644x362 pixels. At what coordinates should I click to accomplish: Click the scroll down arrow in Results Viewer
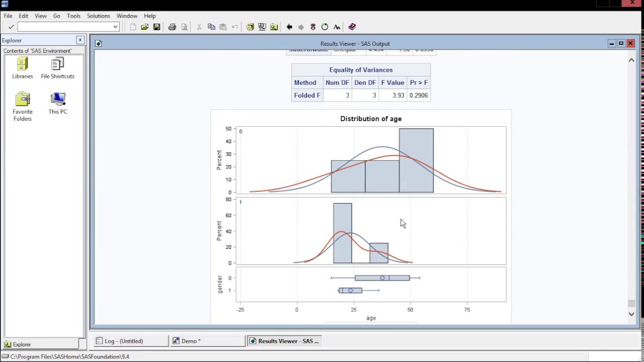click(x=631, y=314)
